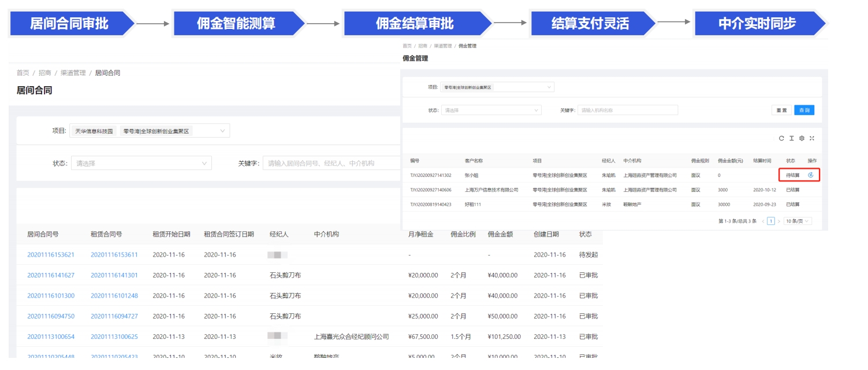Open lease contract 20201116094727
868x370 pixels.
[114, 316]
